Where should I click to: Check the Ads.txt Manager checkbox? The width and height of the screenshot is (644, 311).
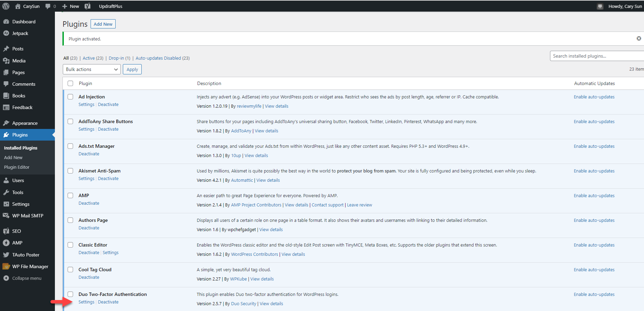(70, 146)
